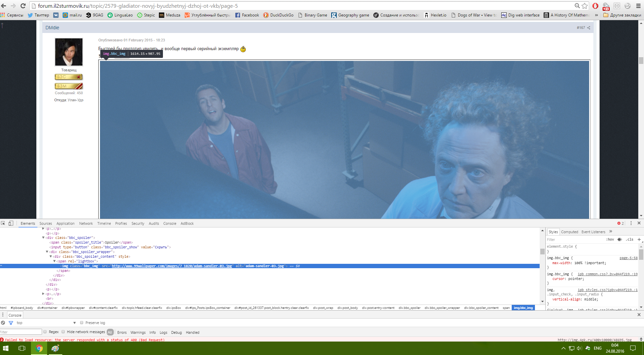Show hidden bookmarks with the overflow chevron
The width and height of the screenshot is (644, 355).
tap(597, 15)
